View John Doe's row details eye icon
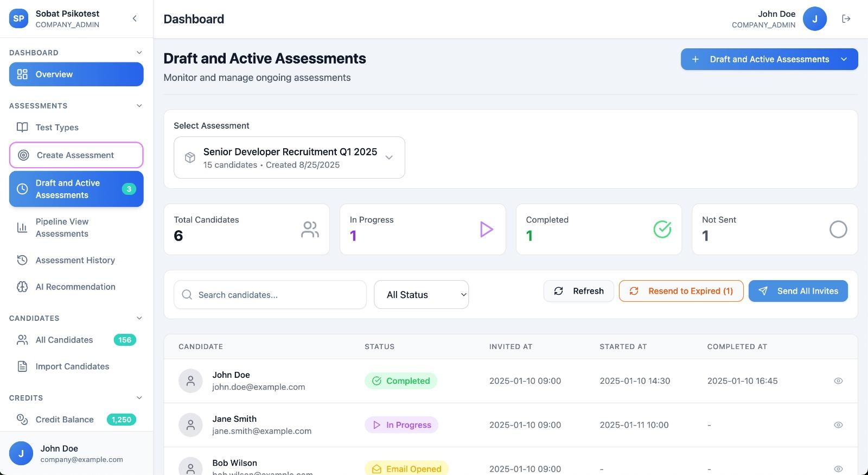 pyautogui.click(x=838, y=381)
